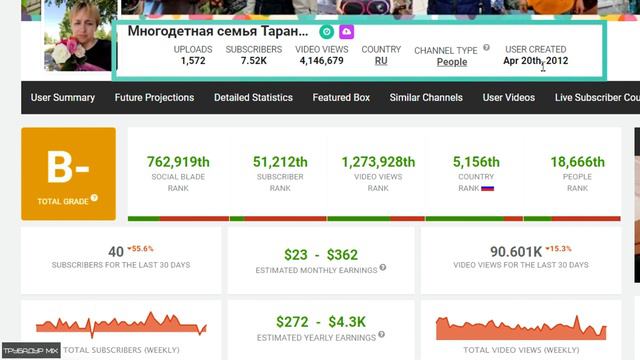Click the teal verified badge icon
This screenshot has height=360, width=640.
tap(327, 32)
